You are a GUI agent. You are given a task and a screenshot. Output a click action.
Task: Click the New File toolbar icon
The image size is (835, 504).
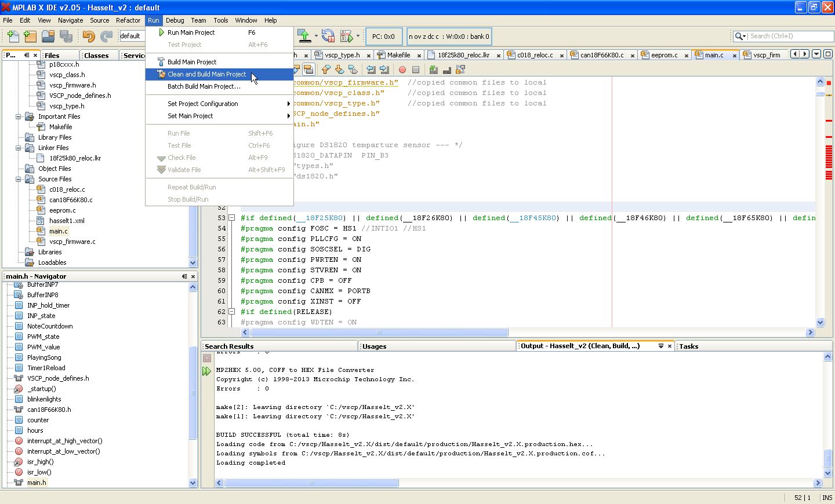point(13,36)
